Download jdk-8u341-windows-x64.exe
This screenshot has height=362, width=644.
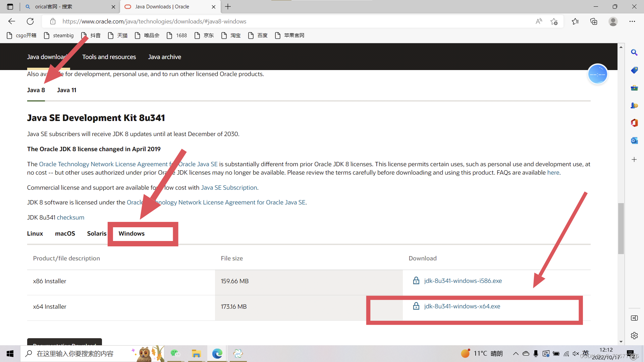(462, 306)
